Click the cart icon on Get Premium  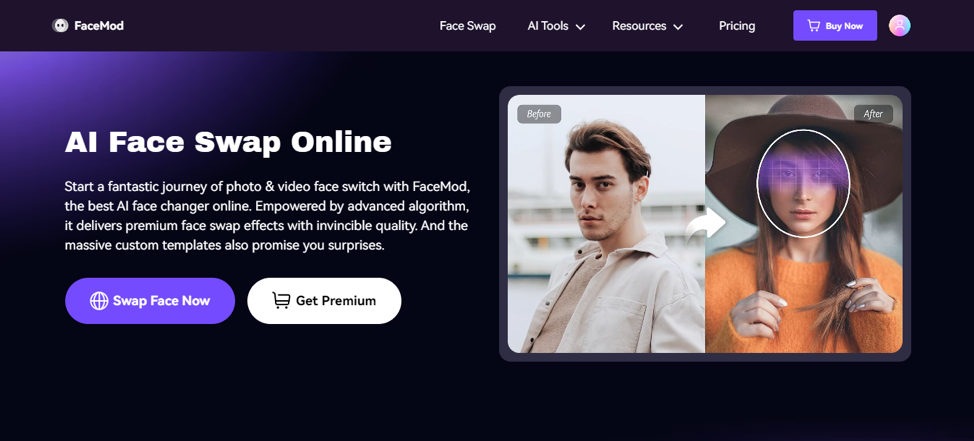[281, 301]
